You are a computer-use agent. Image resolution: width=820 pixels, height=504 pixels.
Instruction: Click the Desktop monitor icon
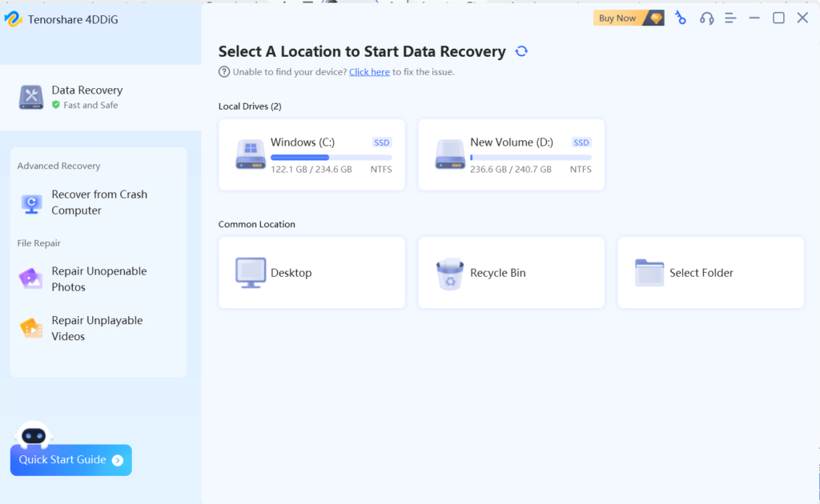[x=251, y=273]
